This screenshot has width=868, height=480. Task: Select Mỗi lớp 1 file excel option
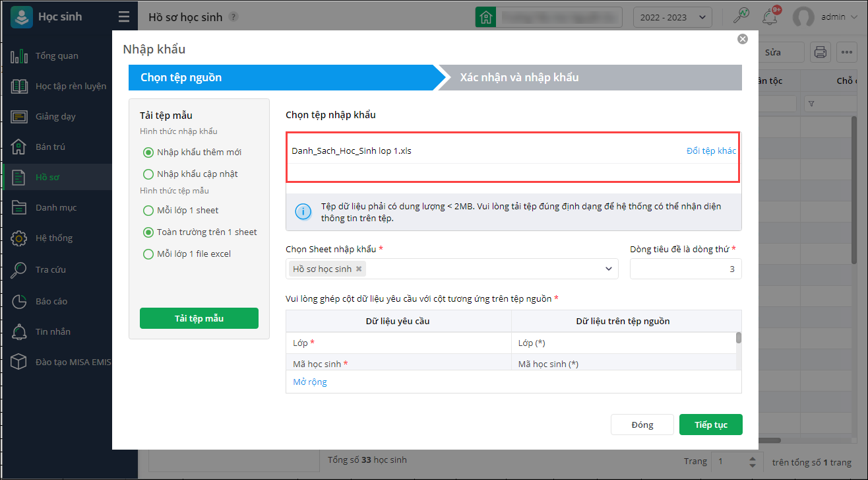point(148,254)
